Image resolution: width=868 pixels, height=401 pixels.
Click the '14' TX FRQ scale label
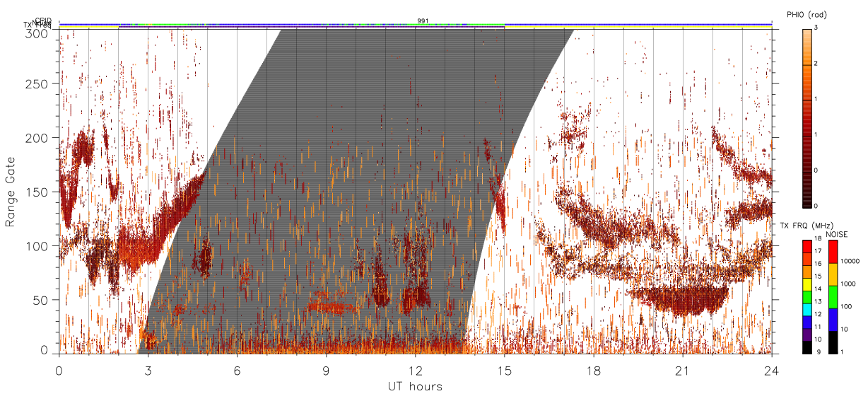[x=818, y=289]
